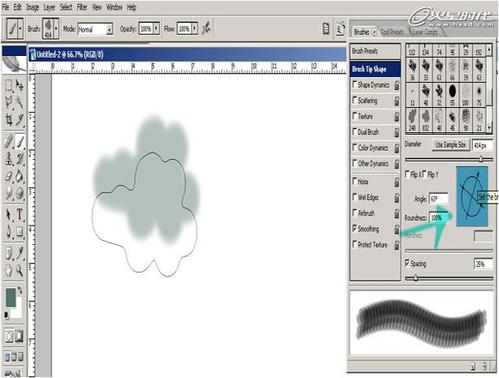Click the Use Sample Size button
Viewport: 499px width, 378px height.
click(x=450, y=145)
